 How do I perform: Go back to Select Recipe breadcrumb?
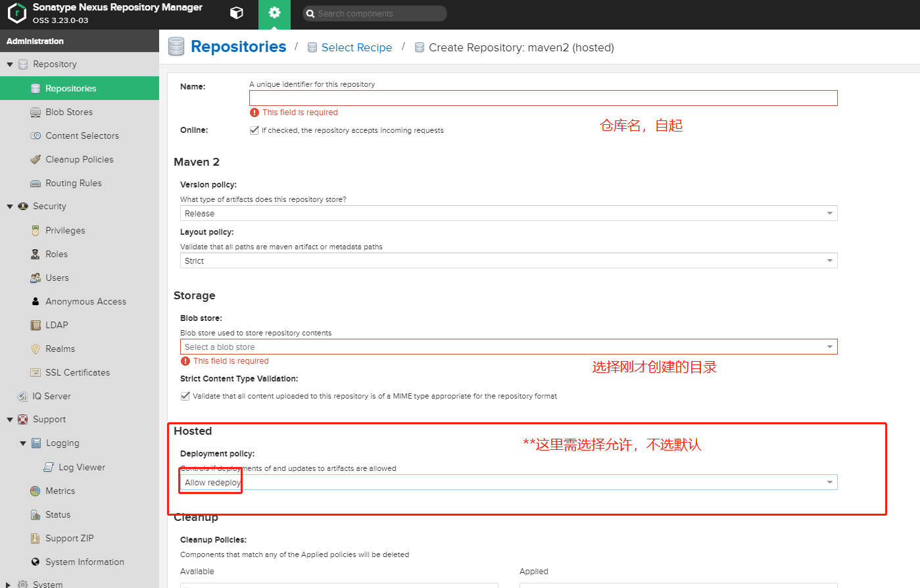[x=356, y=47]
